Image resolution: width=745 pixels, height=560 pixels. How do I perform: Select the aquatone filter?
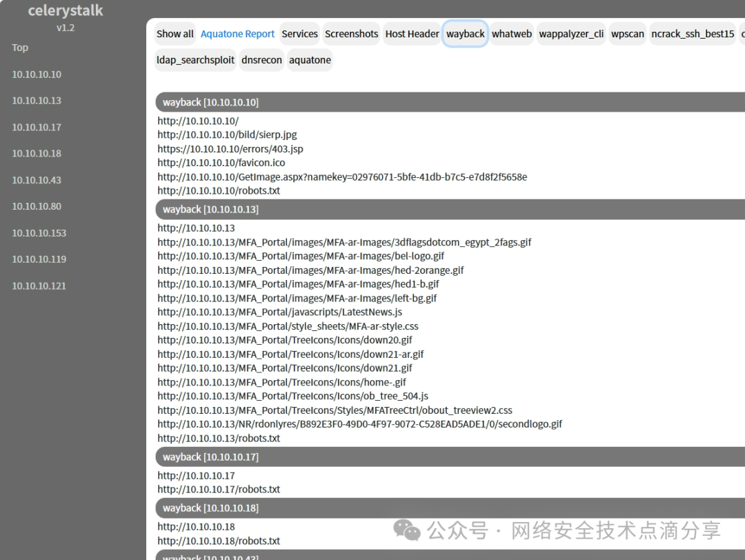[x=310, y=60]
